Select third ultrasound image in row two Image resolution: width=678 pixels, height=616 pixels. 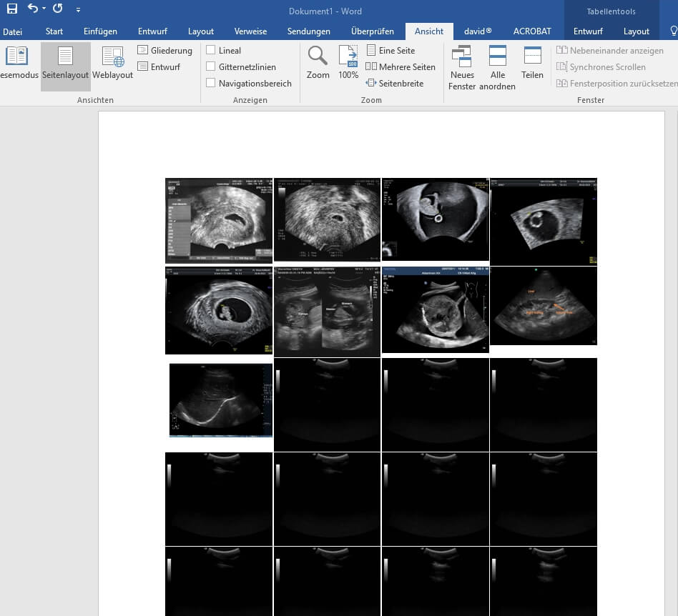click(436, 309)
